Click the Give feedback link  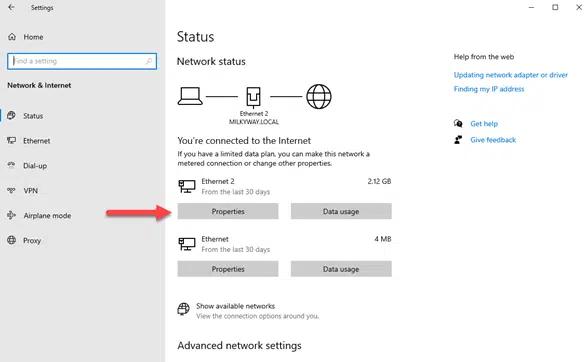pyautogui.click(x=493, y=140)
